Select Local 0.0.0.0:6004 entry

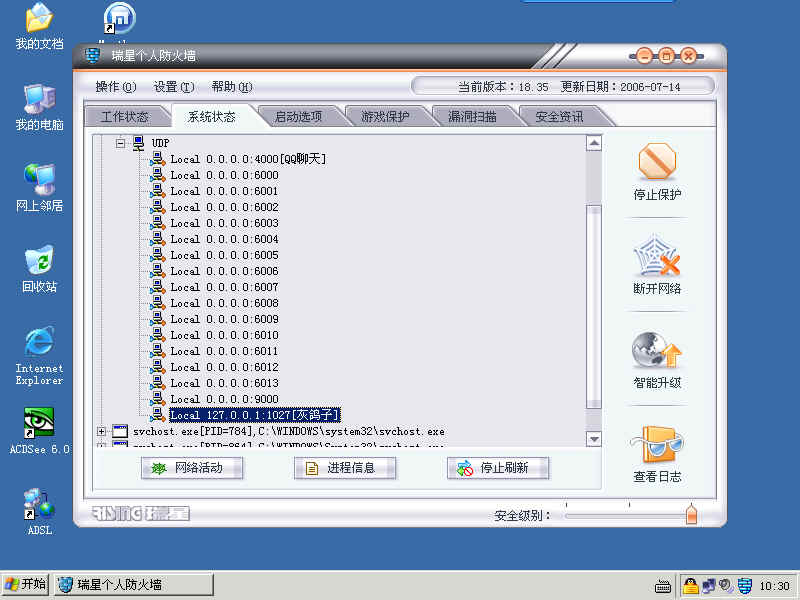click(224, 239)
